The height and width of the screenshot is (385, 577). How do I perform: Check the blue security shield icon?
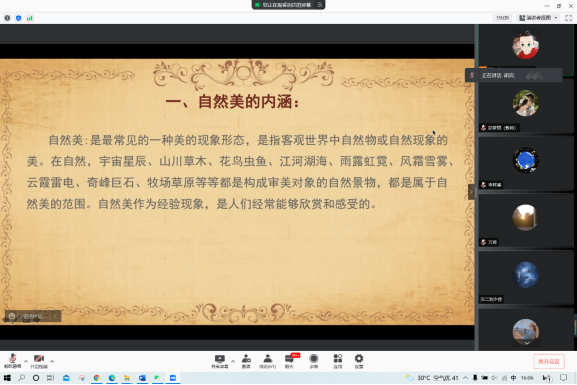point(18,18)
